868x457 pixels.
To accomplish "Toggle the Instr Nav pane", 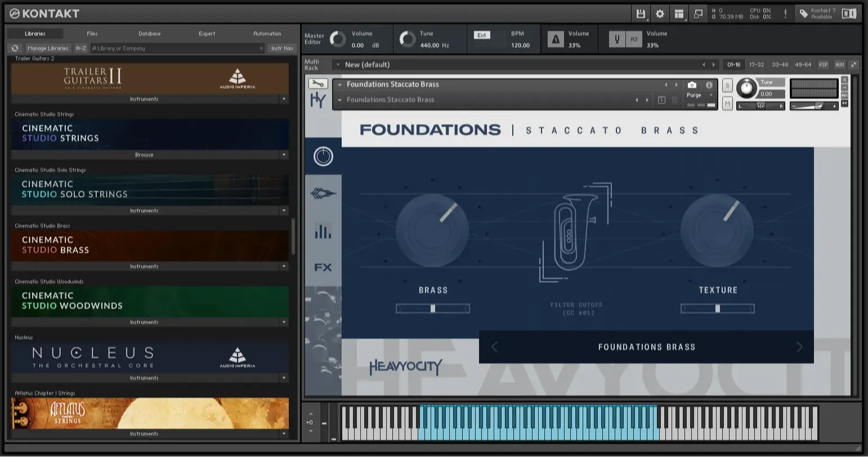I will coord(282,48).
